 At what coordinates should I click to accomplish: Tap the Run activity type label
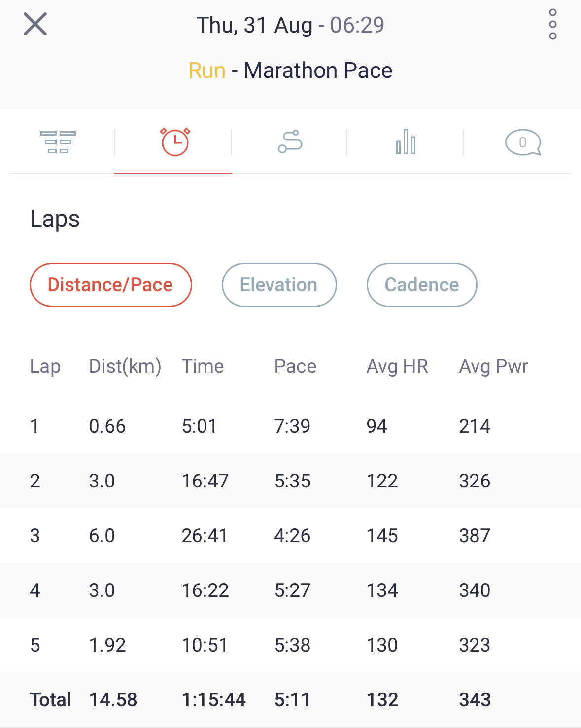point(207,70)
